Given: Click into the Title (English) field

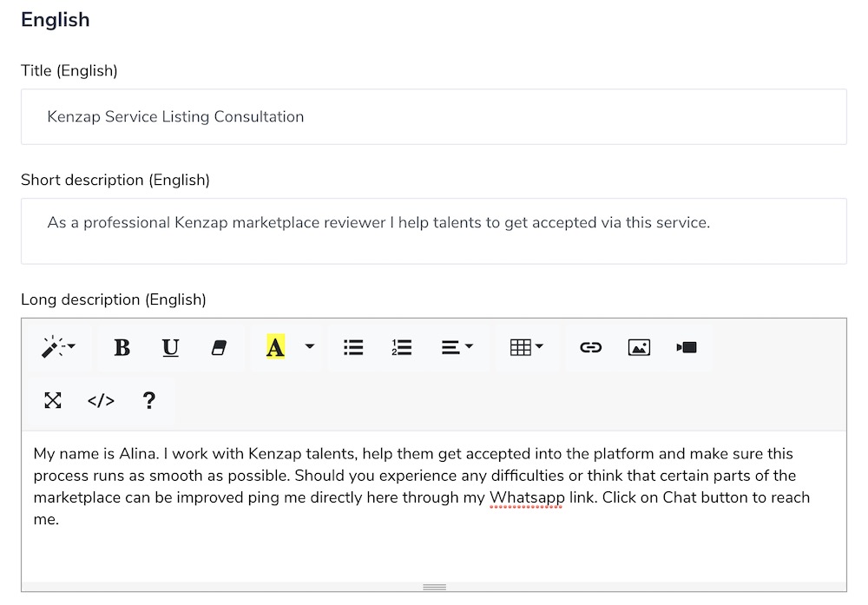Looking at the screenshot, I should (434, 117).
